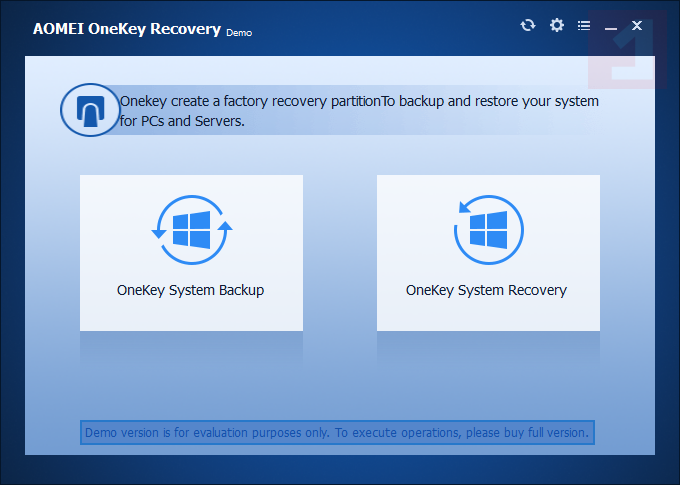Screen dimensions: 680x485
Task: Click the demo version notice to buy full version
Action: 337,433
